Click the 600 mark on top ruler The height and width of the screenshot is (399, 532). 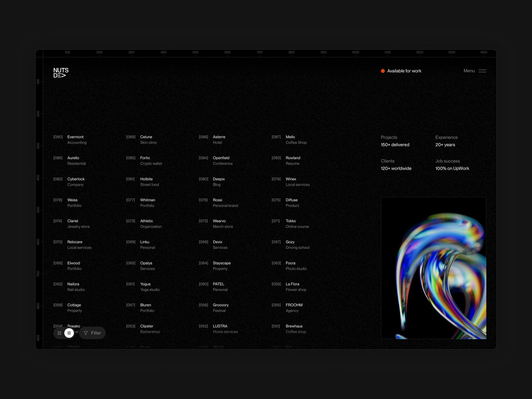coord(228,52)
